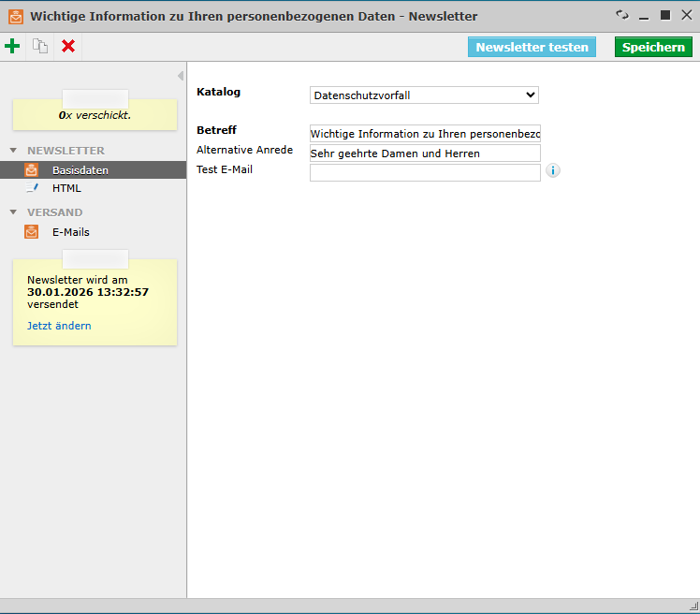
Task: Click the envelope icon next to E-Mails
Action: (32, 232)
